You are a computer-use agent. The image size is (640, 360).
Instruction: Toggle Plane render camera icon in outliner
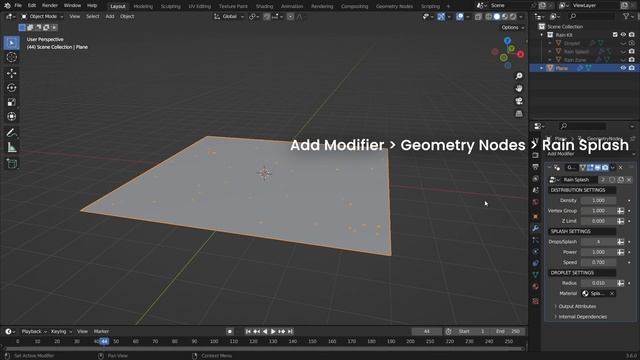[632, 68]
